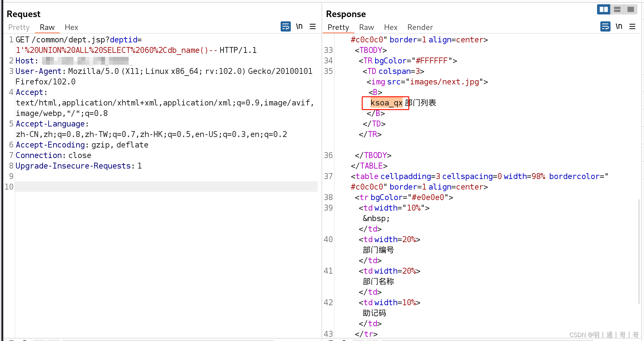The width and height of the screenshot is (644, 341).
Task: Open the Request editor hamburger menu
Action: (312, 26)
